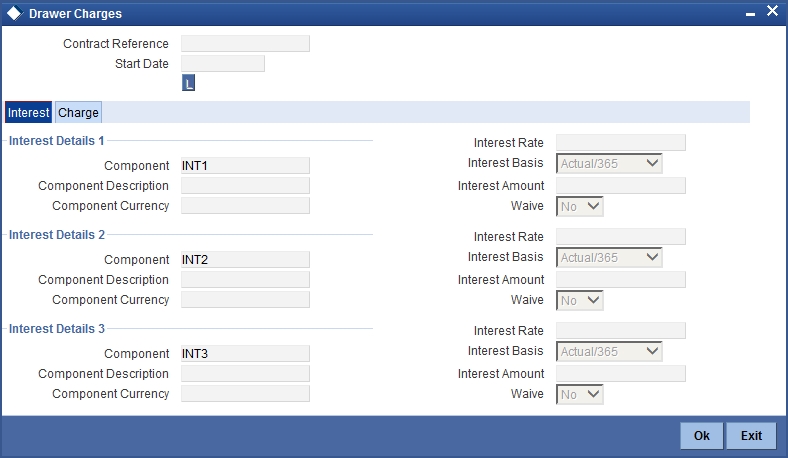The image size is (788, 458).
Task: Open Interest Basis dropdown in Interest Details 1
Action: tap(609, 163)
